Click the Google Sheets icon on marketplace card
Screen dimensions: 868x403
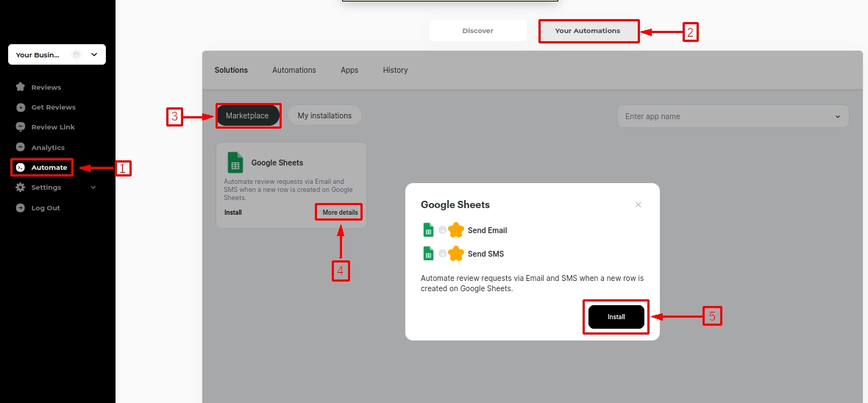pyautogui.click(x=235, y=163)
